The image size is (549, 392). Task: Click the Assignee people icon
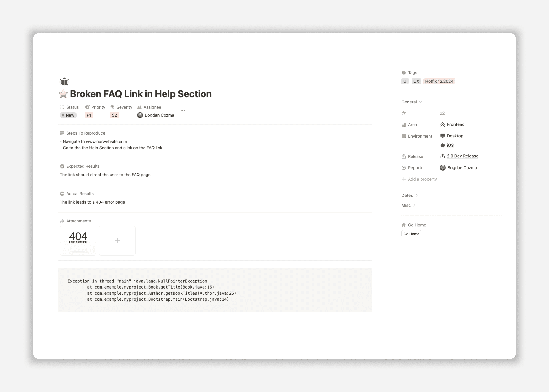(x=139, y=107)
